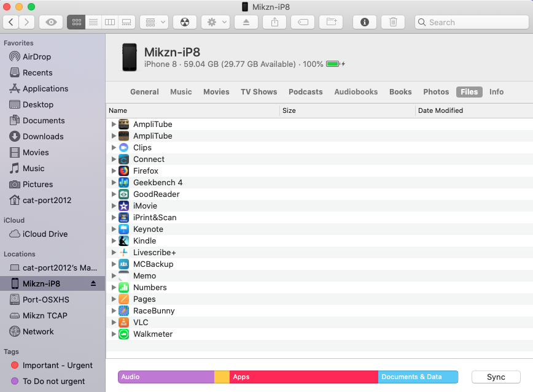Click the Edit Tags toolbar icon

303,22
